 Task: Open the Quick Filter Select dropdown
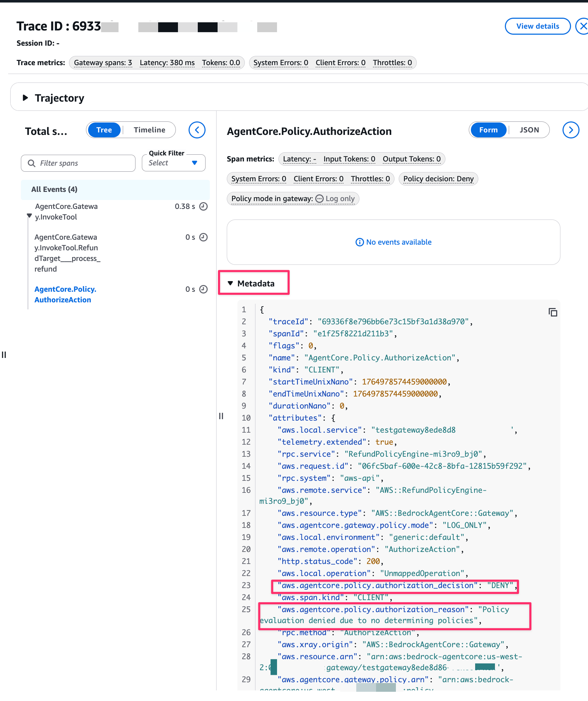[173, 163]
